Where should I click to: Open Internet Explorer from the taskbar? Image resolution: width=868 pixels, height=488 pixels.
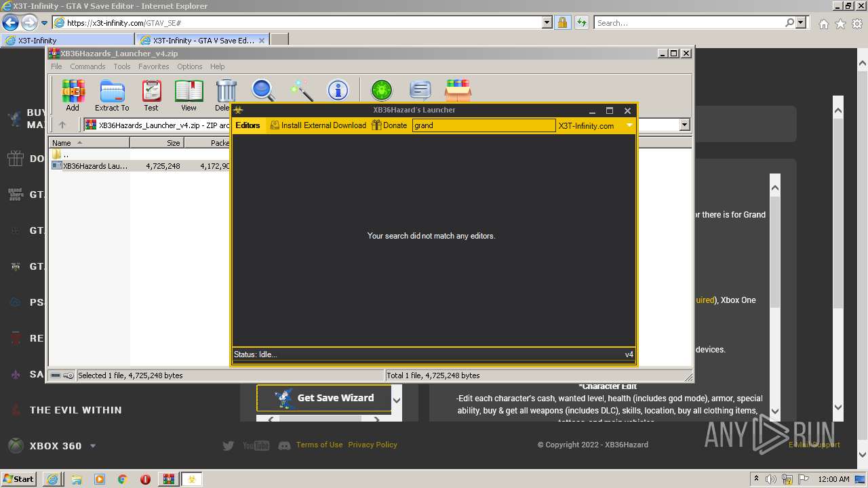(53, 479)
